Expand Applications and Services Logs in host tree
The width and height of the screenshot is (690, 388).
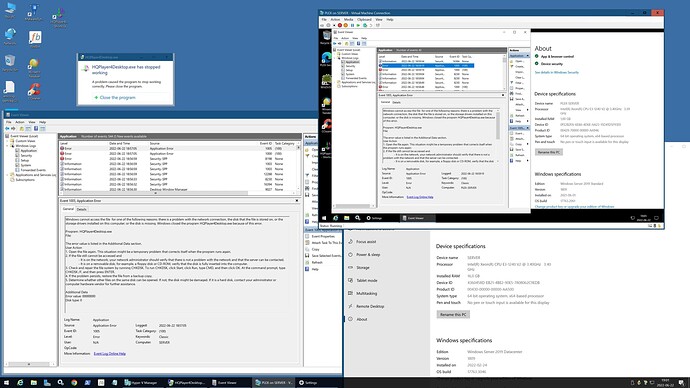tap(7, 175)
